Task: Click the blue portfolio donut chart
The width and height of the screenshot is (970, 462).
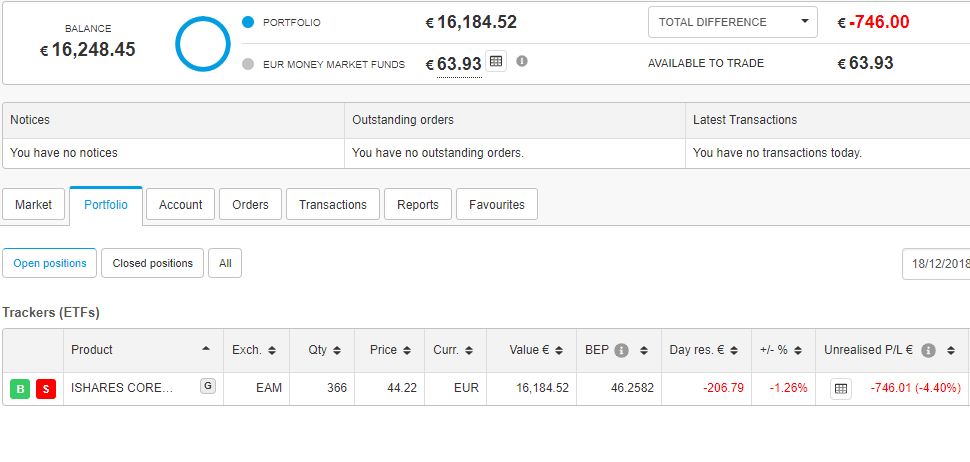Action: pyautogui.click(x=203, y=44)
